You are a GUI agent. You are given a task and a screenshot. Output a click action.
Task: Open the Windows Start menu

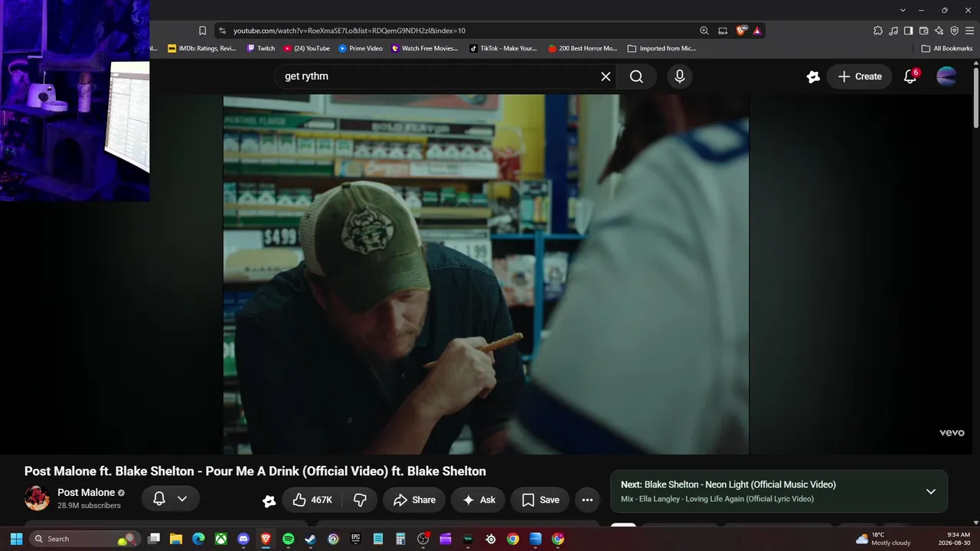tap(16, 539)
